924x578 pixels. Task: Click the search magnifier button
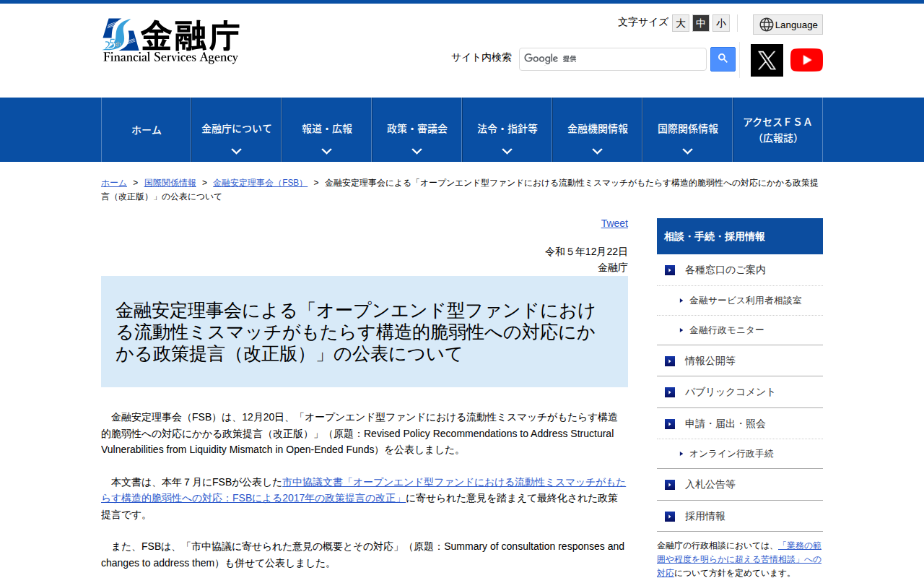coord(723,59)
